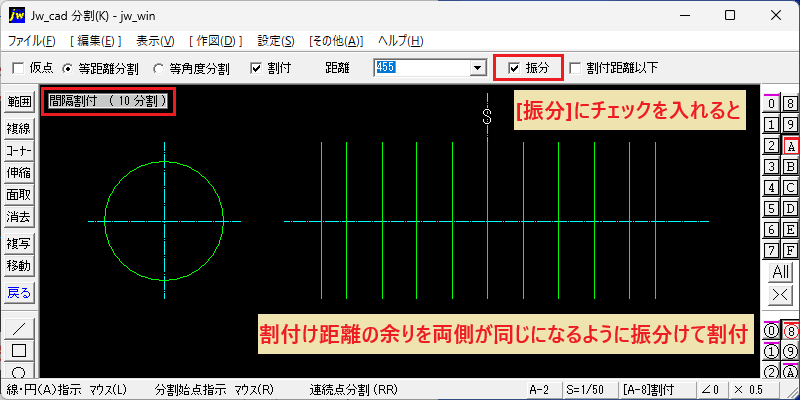Select the line drawing tool icon
The height and width of the screenshot is (400, 800).
click(x=19, y=328)
